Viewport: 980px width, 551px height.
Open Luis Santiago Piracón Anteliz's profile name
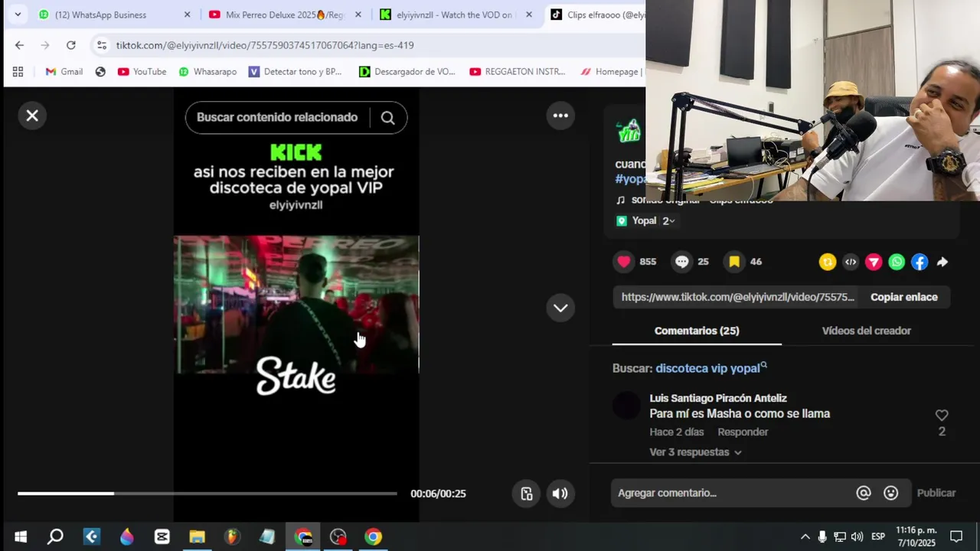[x=718, y=398]
